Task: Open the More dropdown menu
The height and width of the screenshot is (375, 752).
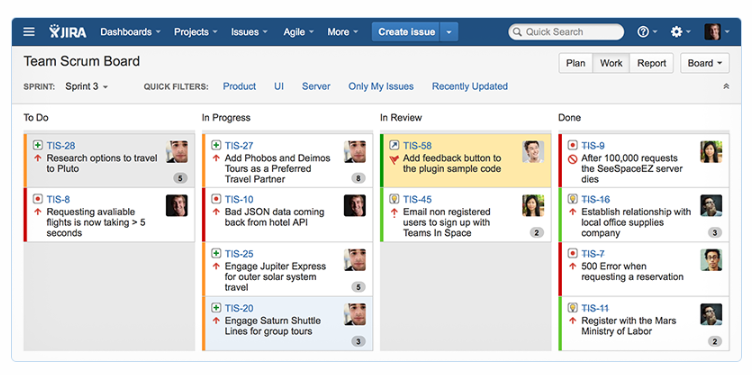Action: click(x=343, y=32)
